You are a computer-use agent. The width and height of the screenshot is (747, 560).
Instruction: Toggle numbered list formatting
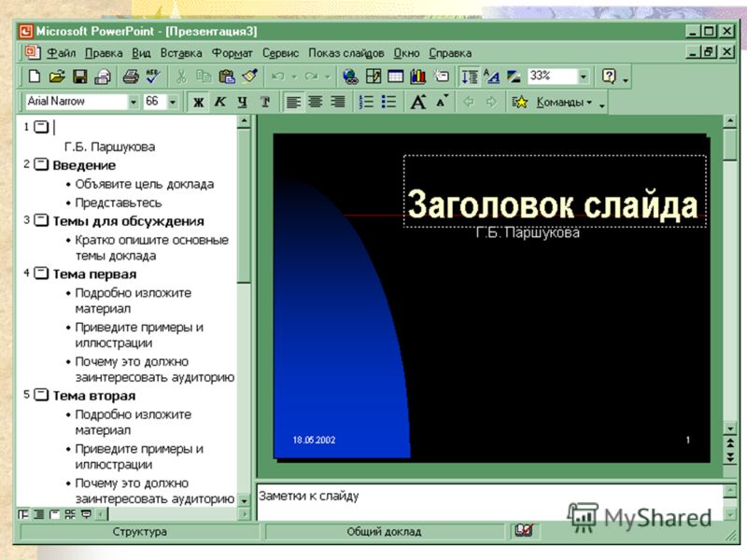(366, 102)
